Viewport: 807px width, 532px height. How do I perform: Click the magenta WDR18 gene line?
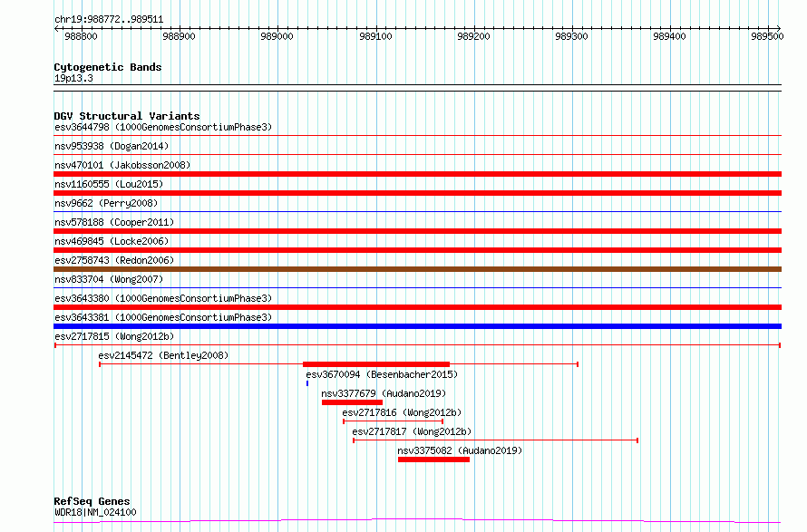pos(417,521)
